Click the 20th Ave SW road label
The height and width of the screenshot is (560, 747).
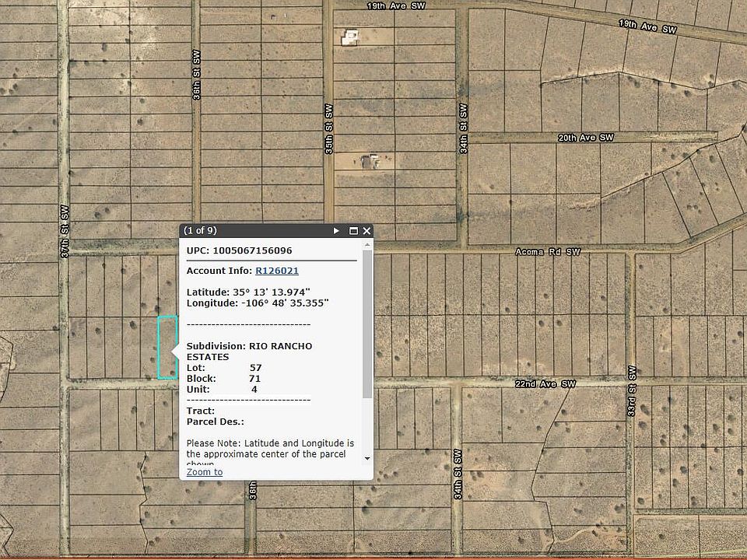[586, 138]
